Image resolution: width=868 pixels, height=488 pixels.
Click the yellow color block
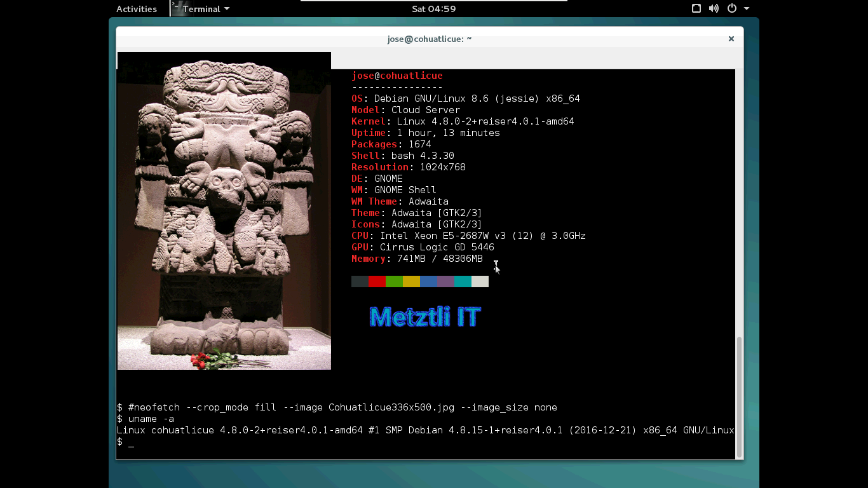pos(411,281)
